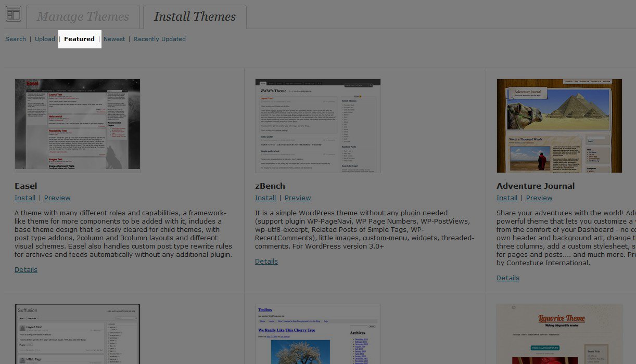Open the Toolbox theme thumbnail
Screen dimensions: 636x364
coord(318,334)
